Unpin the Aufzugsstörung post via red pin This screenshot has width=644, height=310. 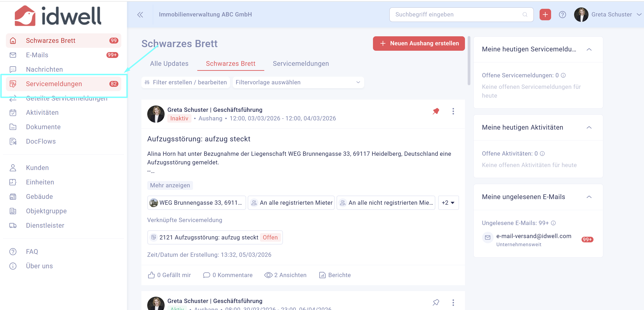[x=436, y=111]
